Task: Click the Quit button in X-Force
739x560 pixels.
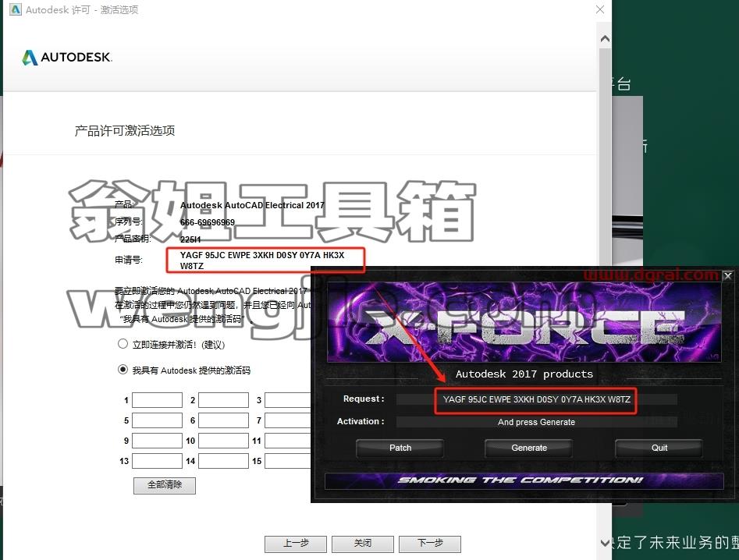Action: 659,448
